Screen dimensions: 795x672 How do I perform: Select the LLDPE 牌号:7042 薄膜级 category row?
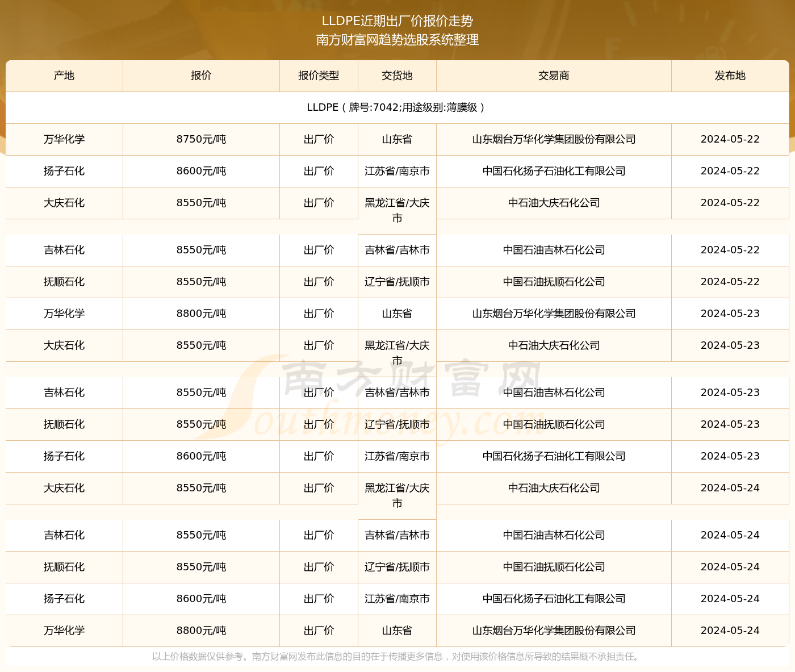(397, 107)
